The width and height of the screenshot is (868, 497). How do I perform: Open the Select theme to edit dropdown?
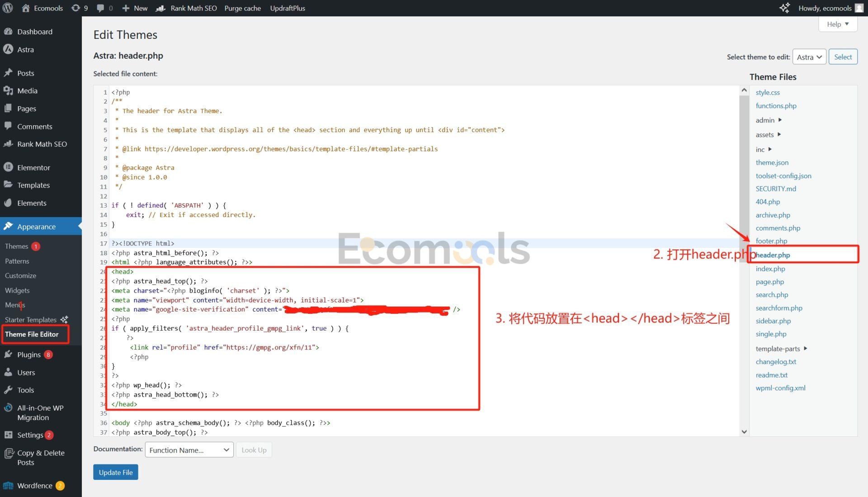[809, 57]
